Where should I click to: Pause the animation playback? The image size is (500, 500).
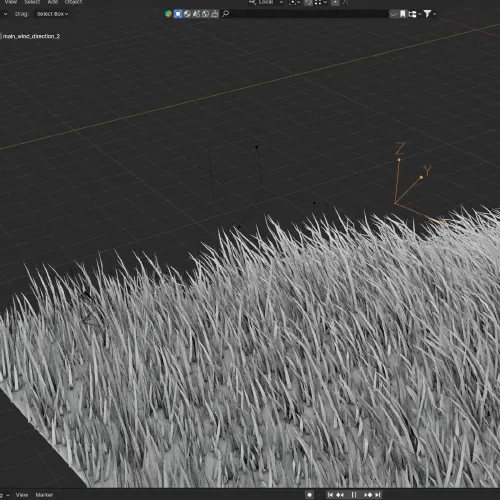pyautogui.click(x=354, y=495)
